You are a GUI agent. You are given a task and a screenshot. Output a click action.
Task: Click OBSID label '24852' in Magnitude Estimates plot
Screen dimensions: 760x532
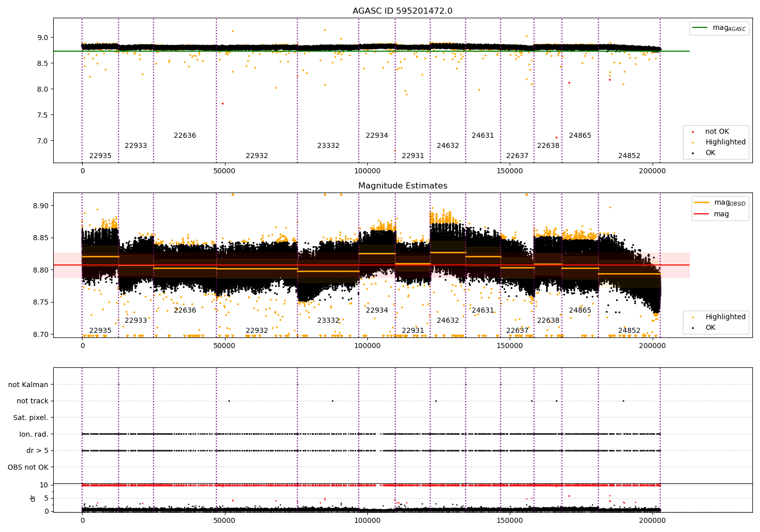(x=629, y=331)
